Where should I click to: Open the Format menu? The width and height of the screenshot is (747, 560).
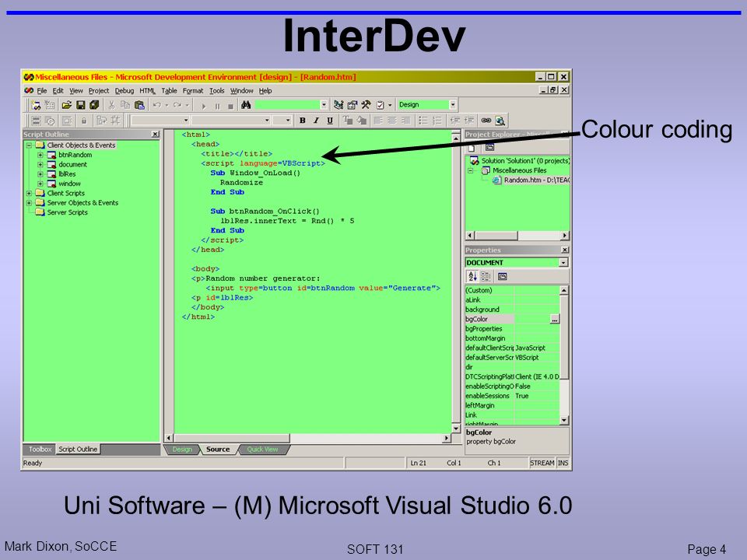(193, 90)
